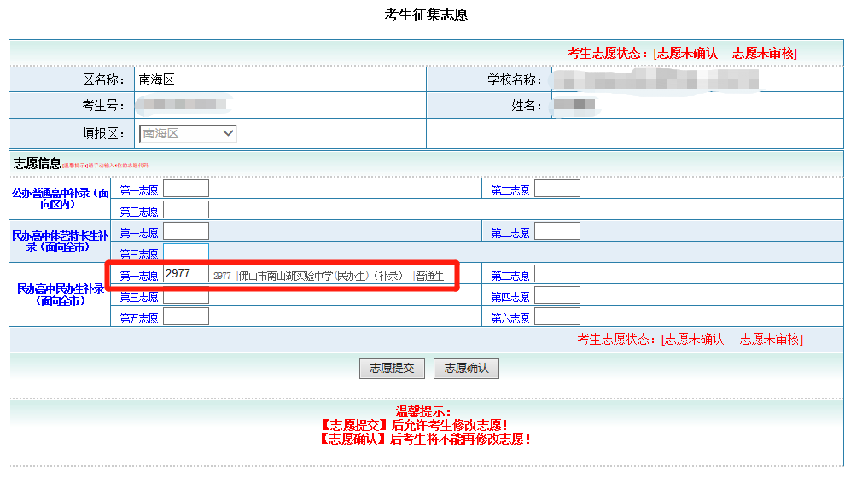Click the 民办高中民办生补录 section label
This screenshot has height=489, width=868.
coord(60,294)
